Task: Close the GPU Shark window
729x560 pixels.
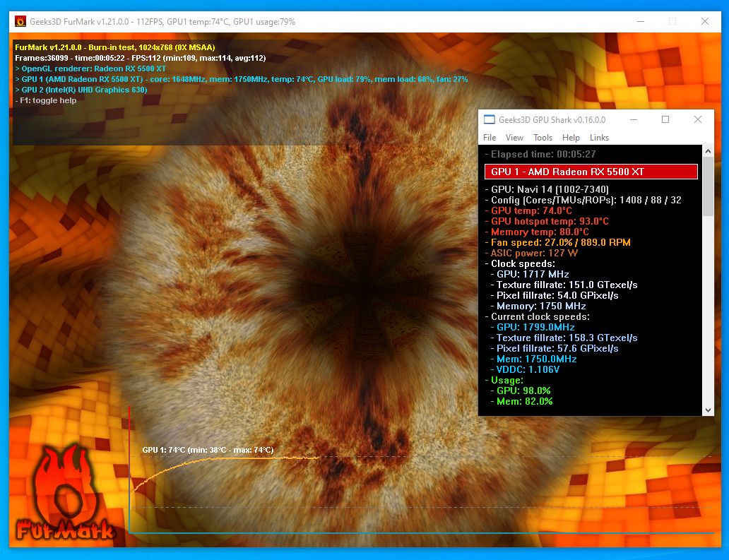Action: click(x=697, y=119)
